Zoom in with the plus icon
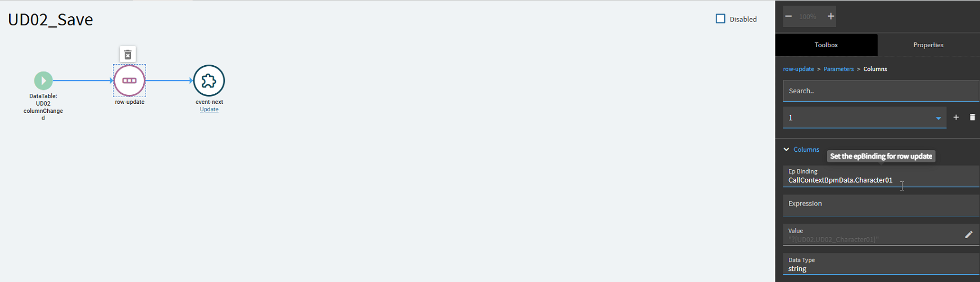Image resolution: width=980 pixels, height=282 pixels. coord(831,16)
